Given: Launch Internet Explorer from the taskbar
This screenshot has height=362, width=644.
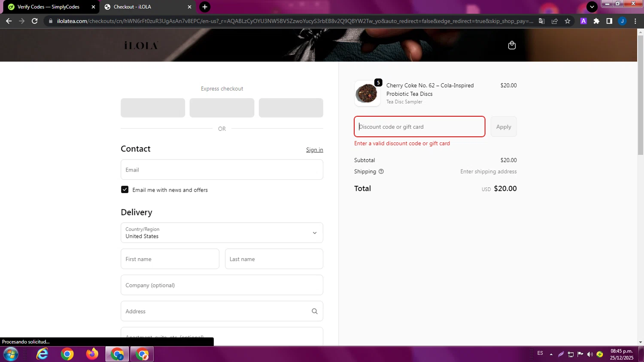Looking at the screenshot, I should pyautogui.click(x=42, y=354).
